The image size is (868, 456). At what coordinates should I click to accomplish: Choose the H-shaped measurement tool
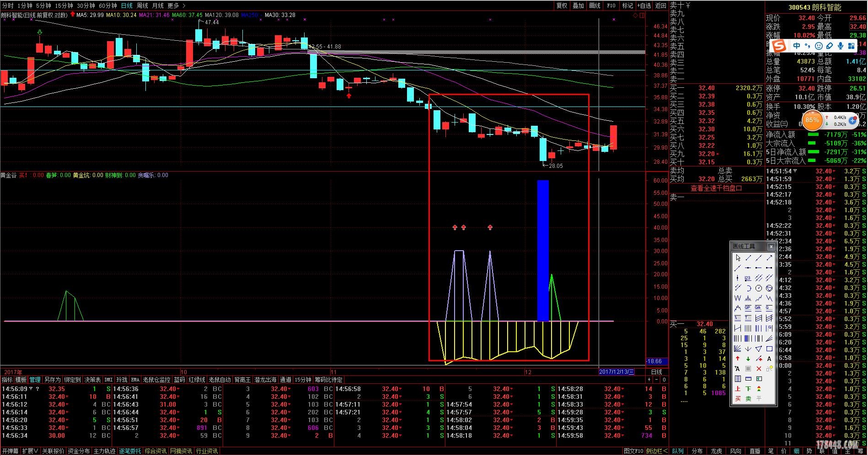tap(738, 328)
